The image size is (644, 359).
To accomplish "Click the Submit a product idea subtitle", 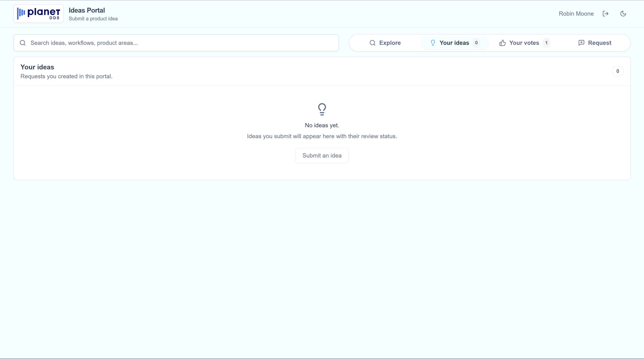I will tap(93, 19).
